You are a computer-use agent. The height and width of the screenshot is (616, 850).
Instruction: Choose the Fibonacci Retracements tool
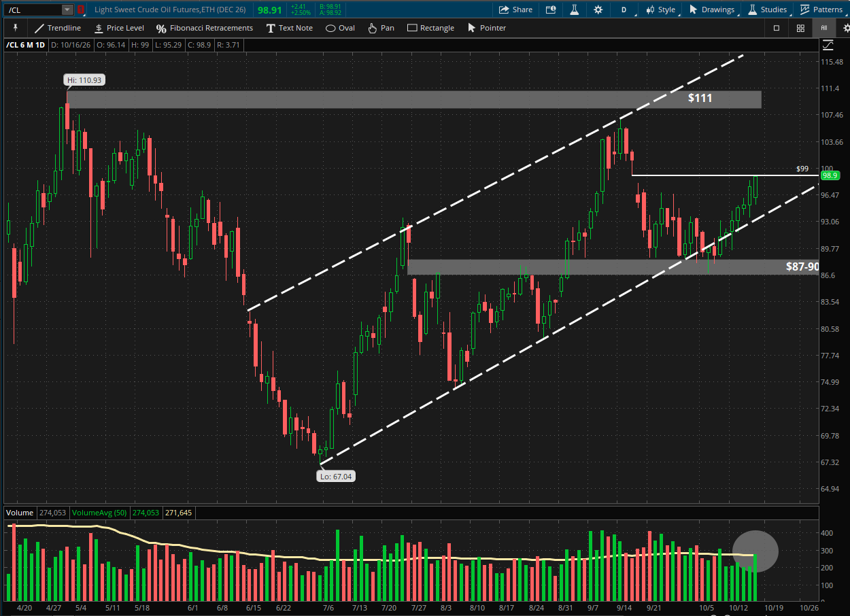click(x=205, y=28)
